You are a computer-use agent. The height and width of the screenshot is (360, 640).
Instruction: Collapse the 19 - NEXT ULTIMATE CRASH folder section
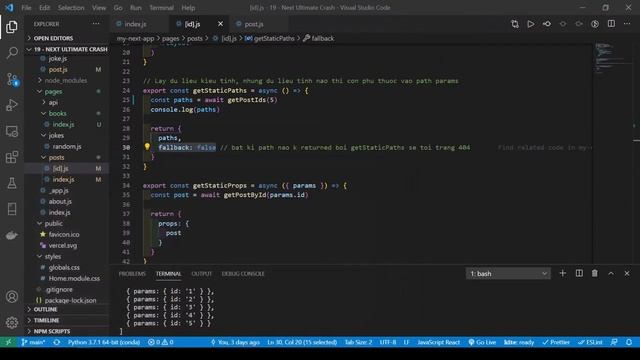click(67, 49)
